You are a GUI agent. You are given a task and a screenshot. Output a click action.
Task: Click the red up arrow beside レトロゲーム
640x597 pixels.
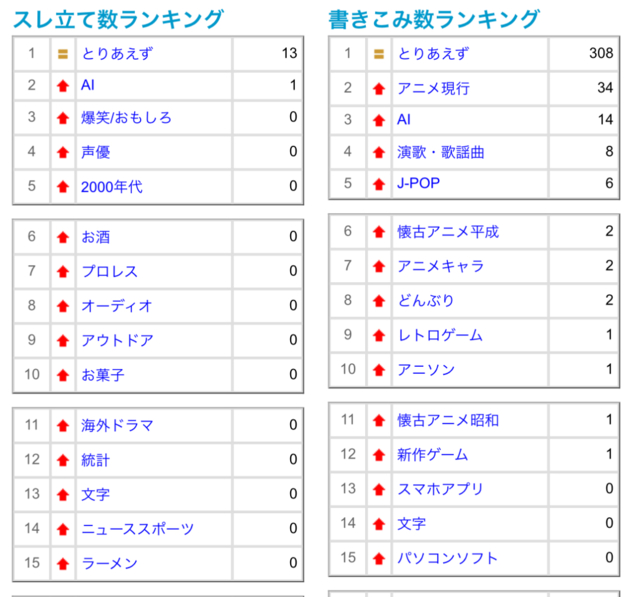coord(379,336)
